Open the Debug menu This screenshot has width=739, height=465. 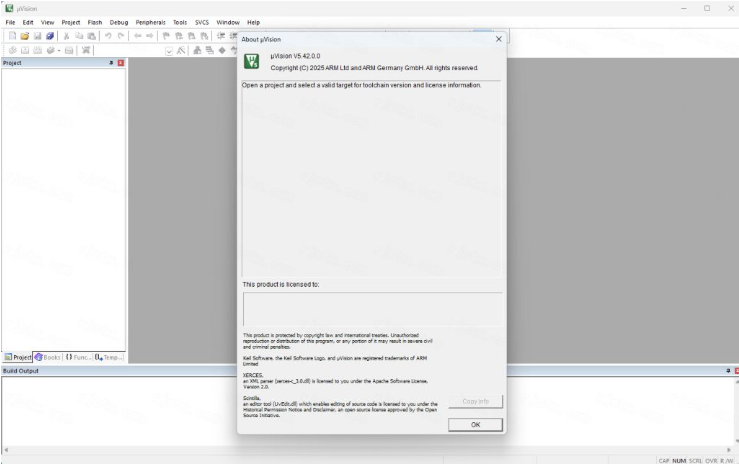click(x=119, y=22)
